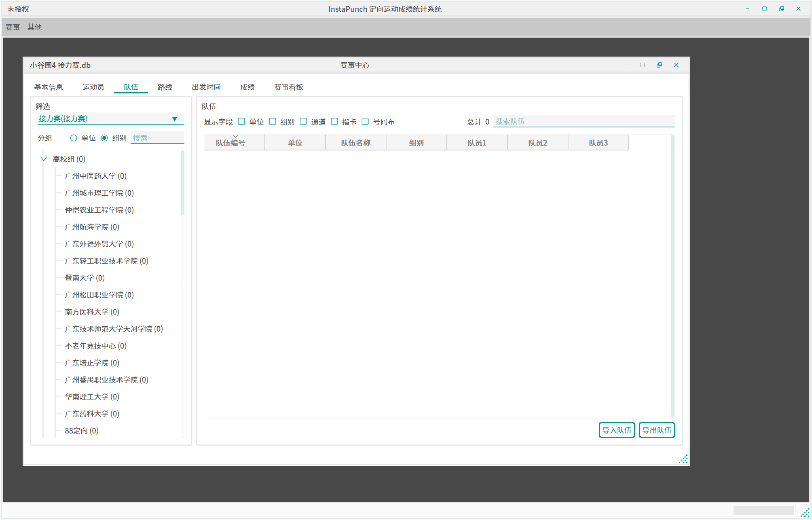Restore down the main InstaPunch window
Screen dimensions: 812x520
[781, 9]
